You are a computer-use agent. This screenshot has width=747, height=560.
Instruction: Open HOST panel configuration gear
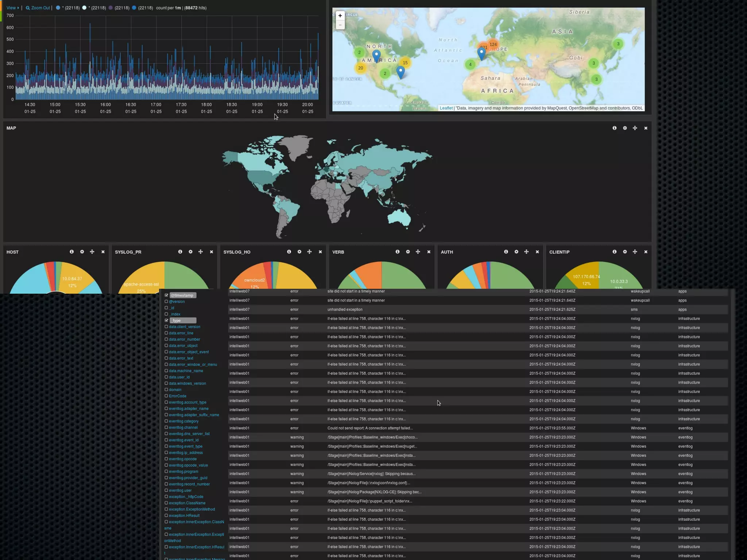[82, 252]
